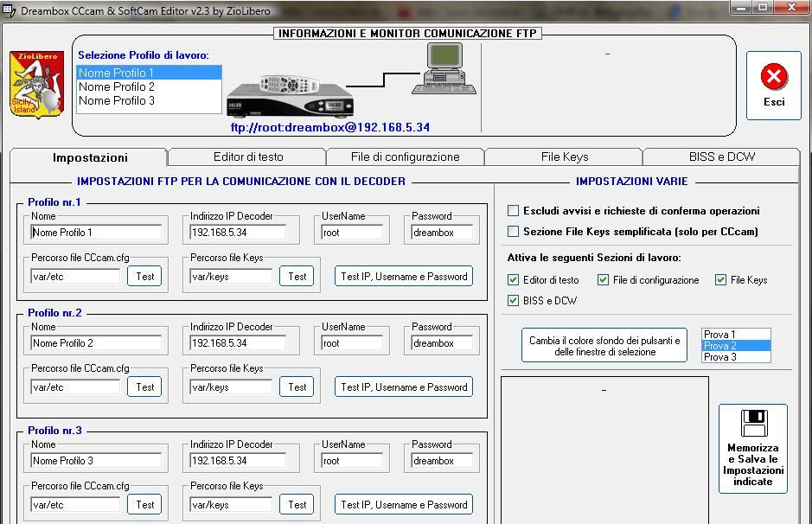Viewport: 812px width, 524px height.
Task: Click Indirizzo IP Decoder field Profilo nr.2
Action: [x=238, y=343]
